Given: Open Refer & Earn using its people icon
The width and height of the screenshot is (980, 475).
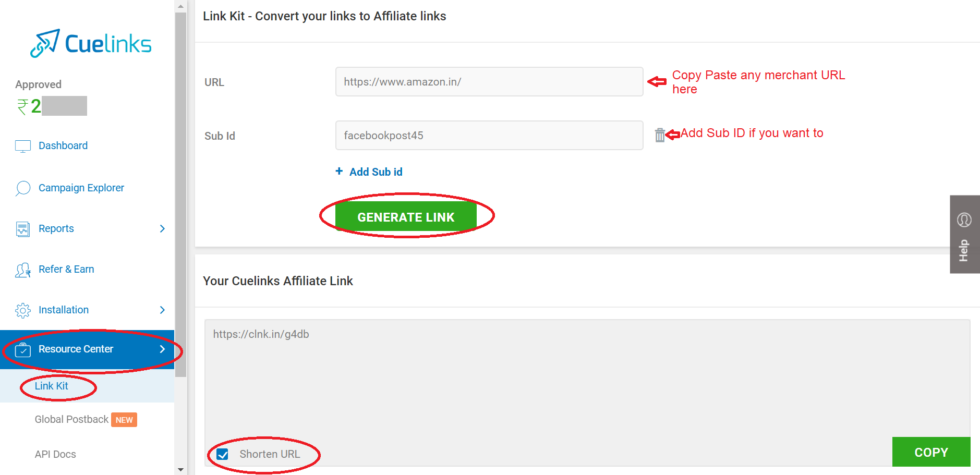Looking at the screenshot, I should point(22,269).
